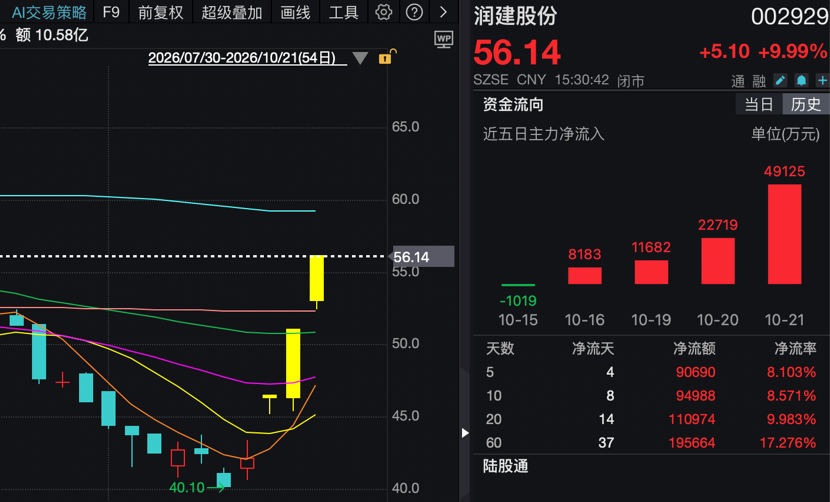Image resolution: width=830 pixels, height=502 pixels.
Task: Select 前复权 price adjustment option
Action: tap(160, 12)
